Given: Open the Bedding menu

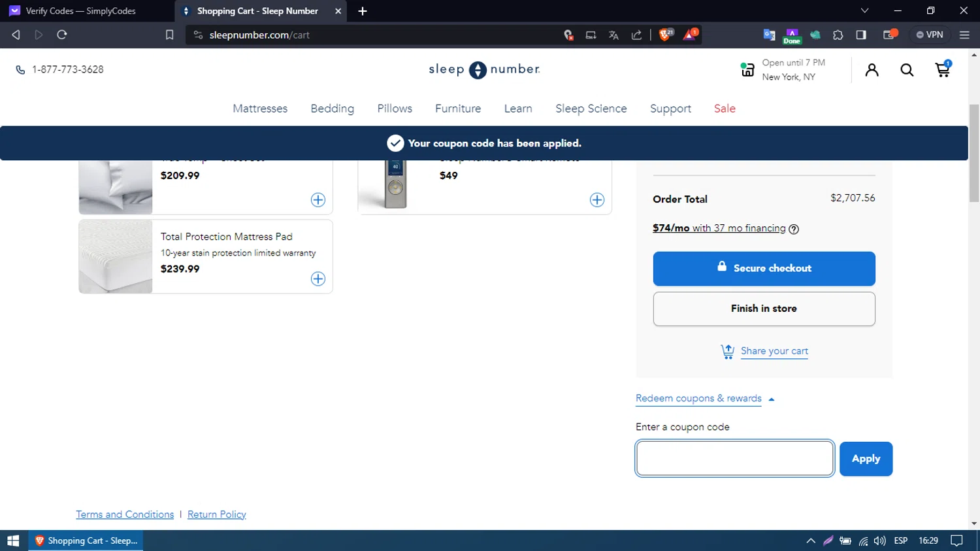Looking at the screenshot, I should pos(333,109).
